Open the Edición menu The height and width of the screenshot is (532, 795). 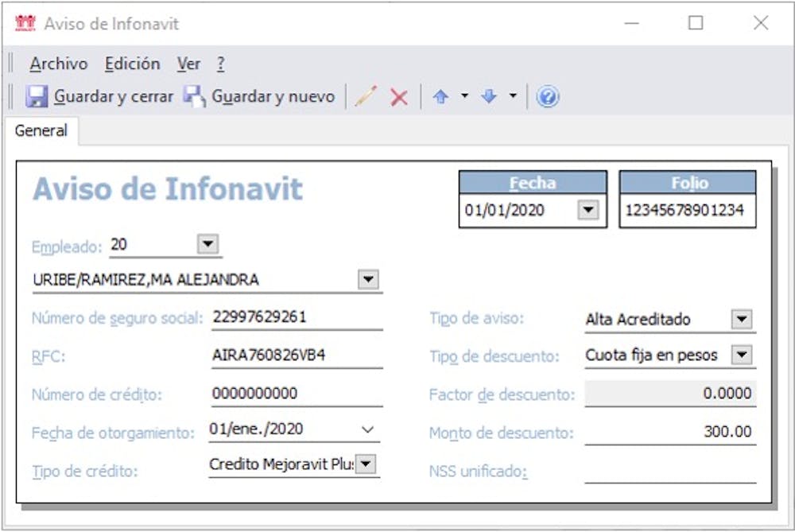point(132,64)
